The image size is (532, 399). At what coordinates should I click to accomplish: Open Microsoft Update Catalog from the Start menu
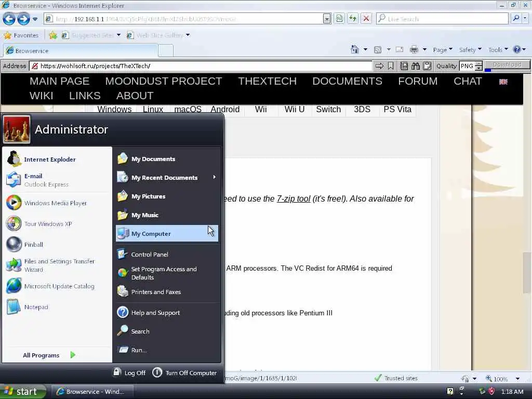click(57, 286)
